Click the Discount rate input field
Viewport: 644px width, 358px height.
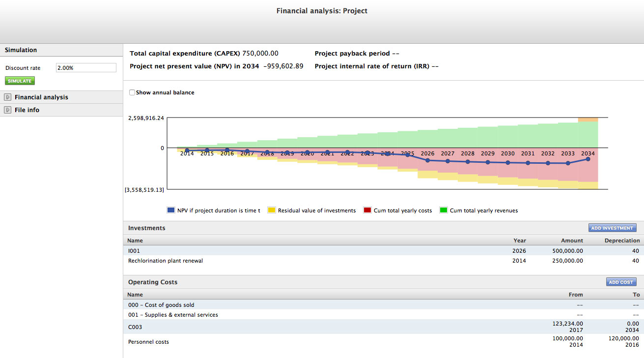86,68
